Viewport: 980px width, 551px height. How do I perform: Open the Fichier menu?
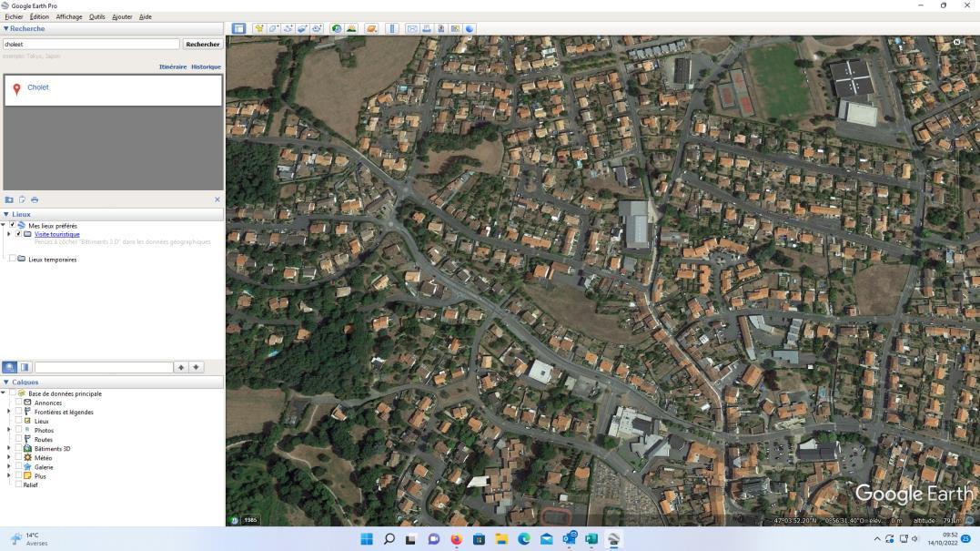tap(14, 17)
